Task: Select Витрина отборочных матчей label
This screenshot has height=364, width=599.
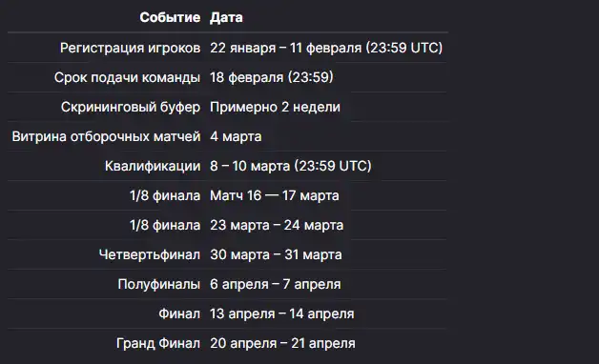Action: [106, 136]
